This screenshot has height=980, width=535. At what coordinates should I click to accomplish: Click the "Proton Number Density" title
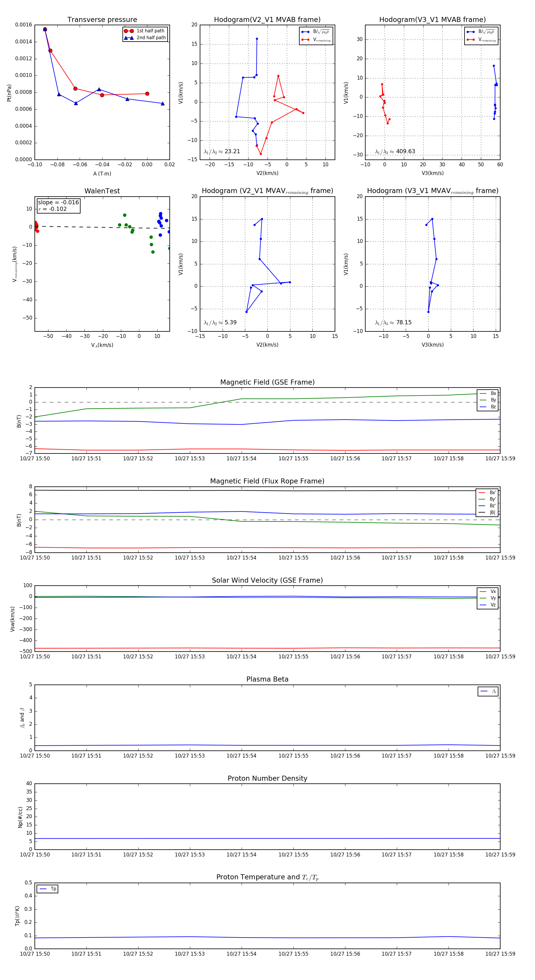tap(267, 778)
